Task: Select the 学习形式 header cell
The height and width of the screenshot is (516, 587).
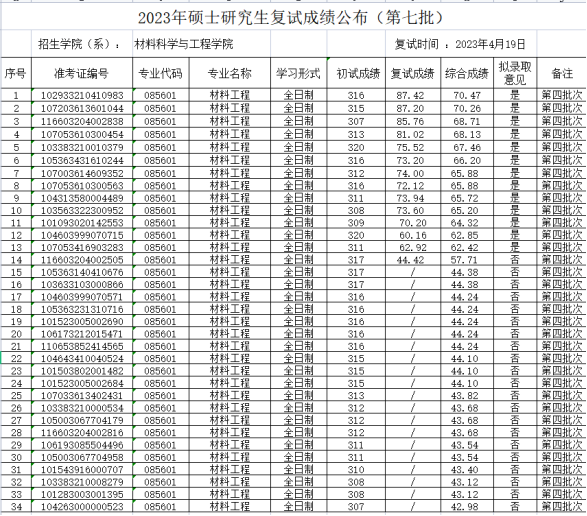Action: 299,73
